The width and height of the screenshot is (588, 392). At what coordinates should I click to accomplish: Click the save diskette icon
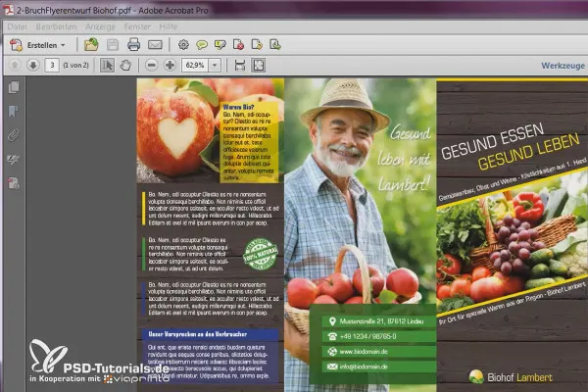tap(113, 45)
